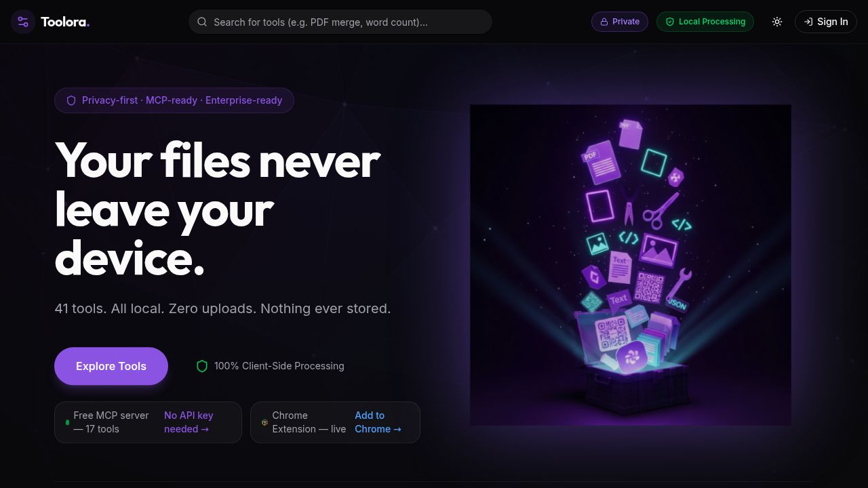The image size is (868, 488).
Task: Click the Privacy-first MCP-ready Enterprise-ready pill
Action: (x=174, y=100)
